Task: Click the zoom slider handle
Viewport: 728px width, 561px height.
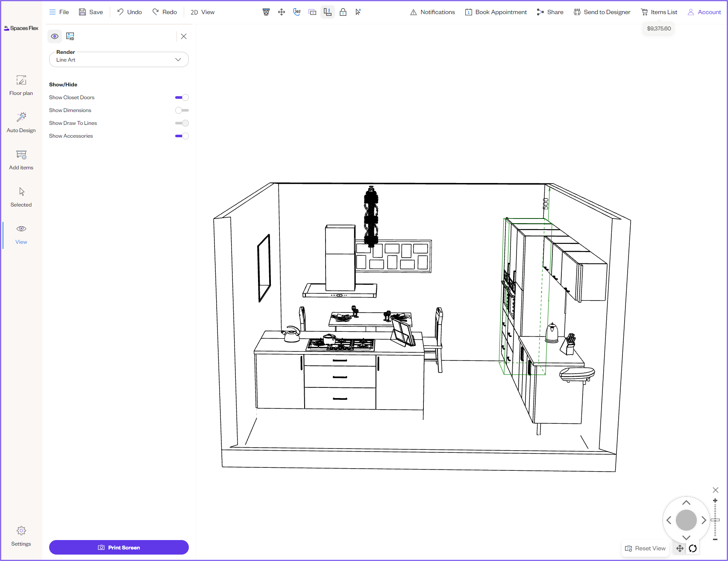Action: pyautogui.click(x=715, y=520)
